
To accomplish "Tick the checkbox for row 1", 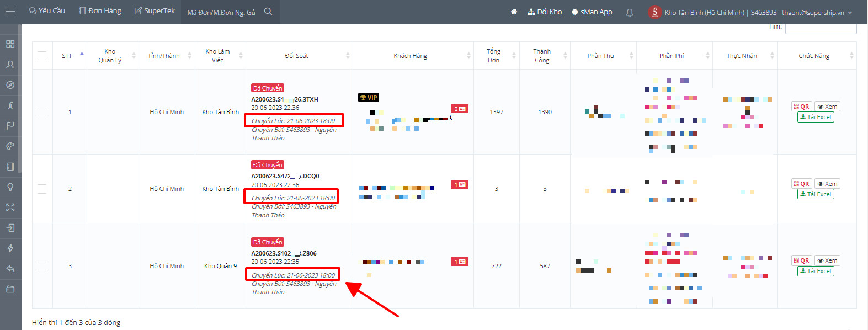I will [x=42, y=112].
